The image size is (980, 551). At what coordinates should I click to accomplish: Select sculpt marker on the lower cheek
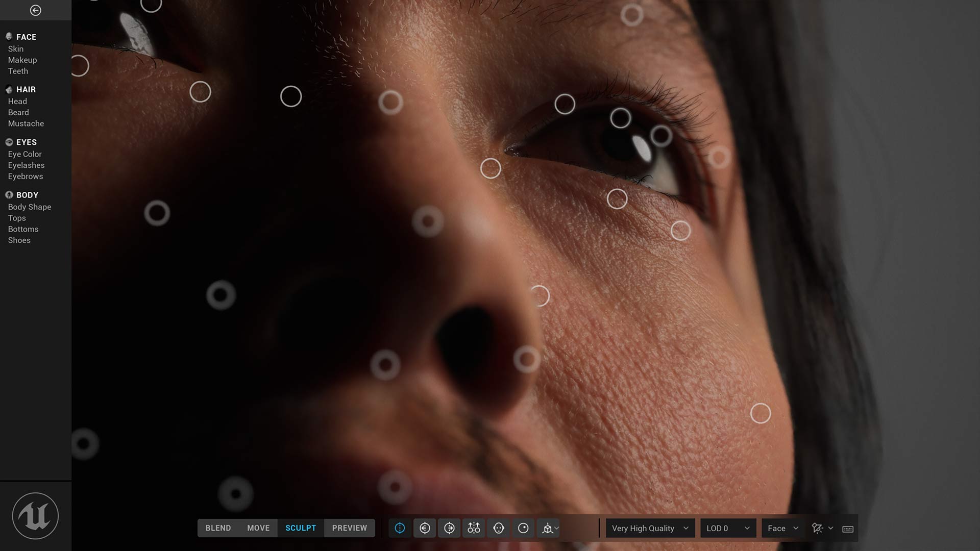coord(761,413)
